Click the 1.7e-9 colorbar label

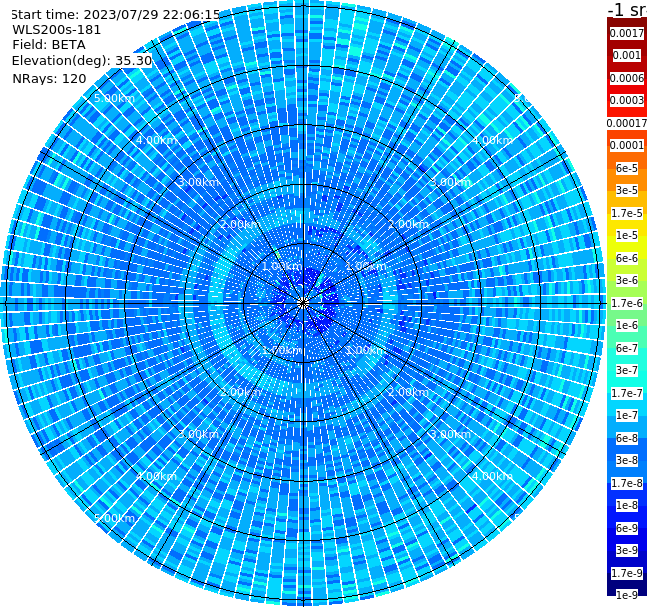(627, 573)
